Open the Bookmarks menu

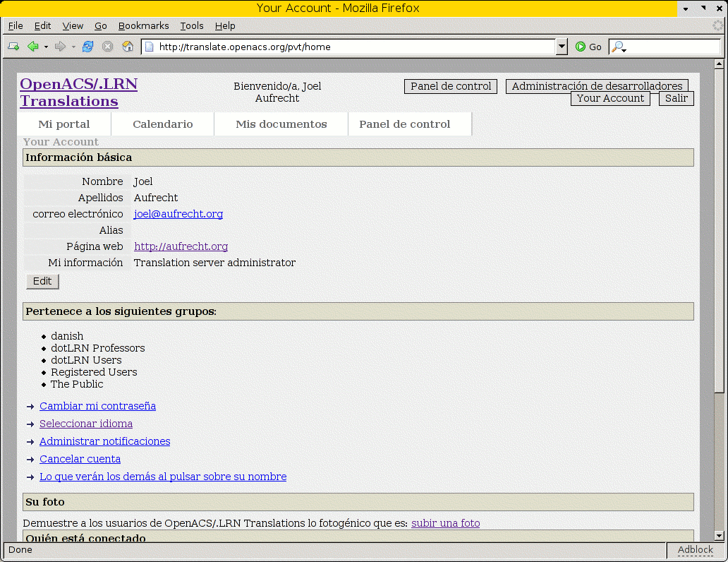point(143,25)
